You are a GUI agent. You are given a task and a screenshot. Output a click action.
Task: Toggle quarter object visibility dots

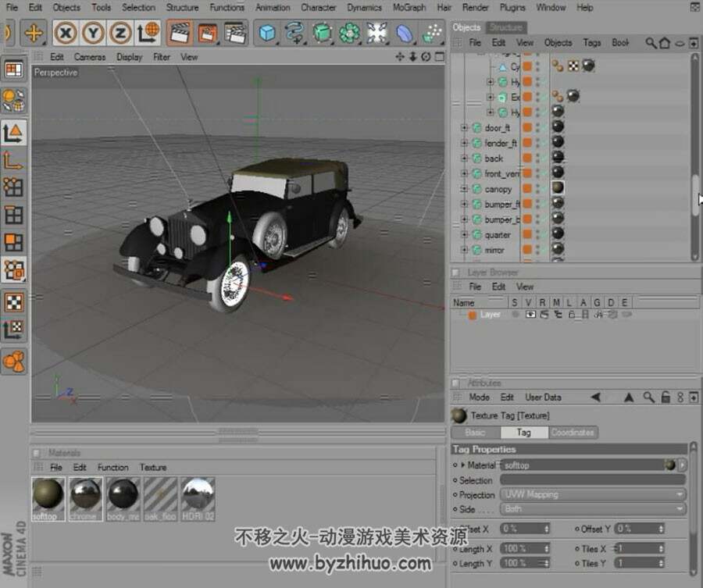click(537, 235)
